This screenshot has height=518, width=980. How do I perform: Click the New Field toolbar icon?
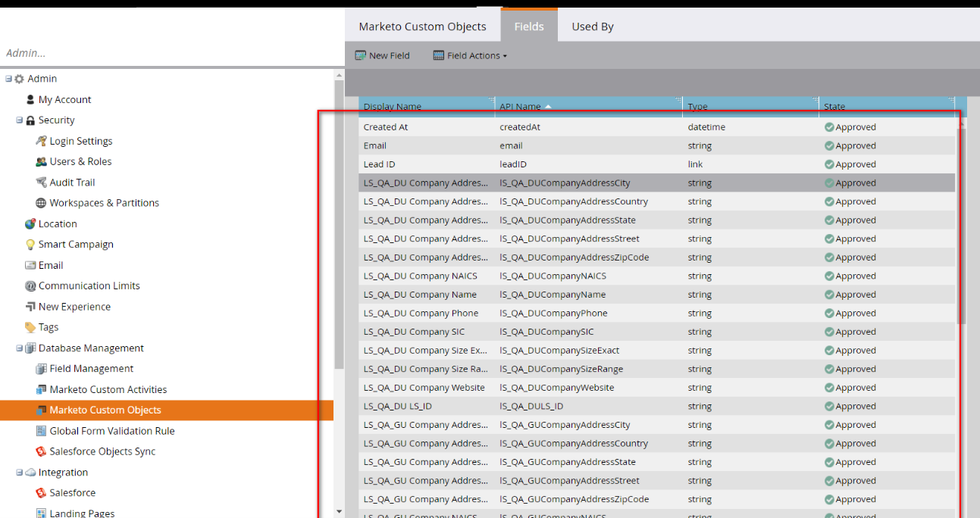361,55
